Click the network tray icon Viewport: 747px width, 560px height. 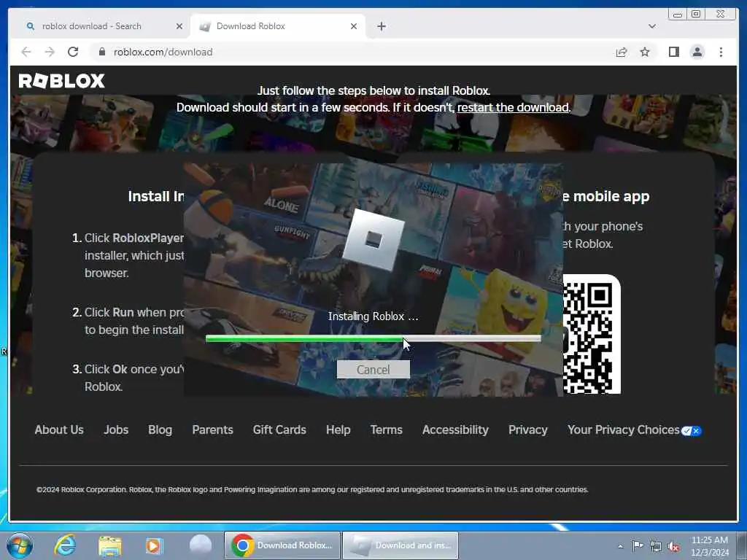pyautogui.click(x=656, y=546)
